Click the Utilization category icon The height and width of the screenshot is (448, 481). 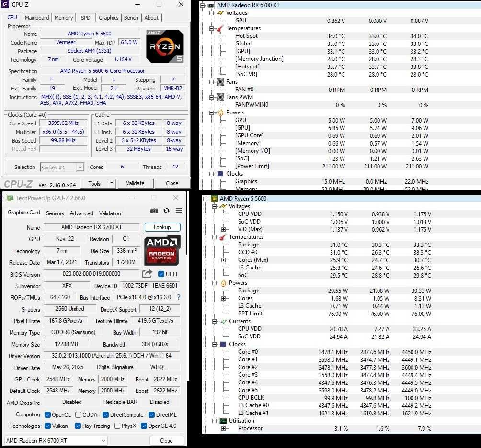coord(223,421)
